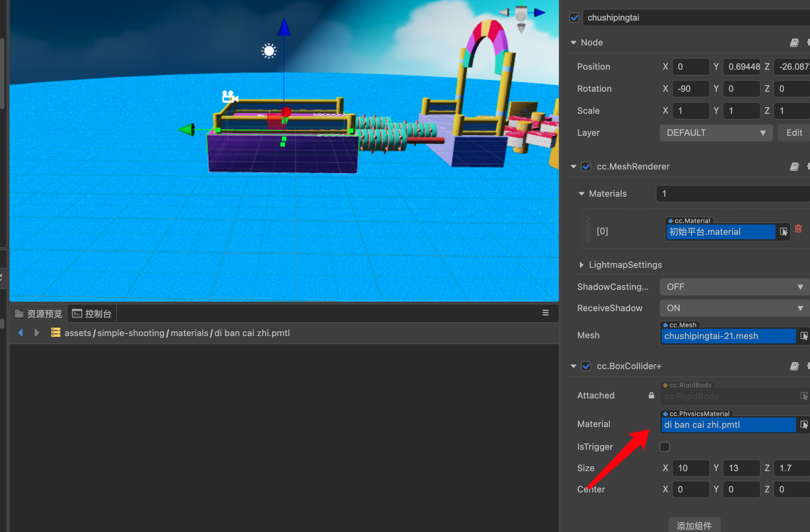This screenshot has width=810, height=532.
Task: Click the cc.BoxCollider+ help book icon
Action: point(794,366)
